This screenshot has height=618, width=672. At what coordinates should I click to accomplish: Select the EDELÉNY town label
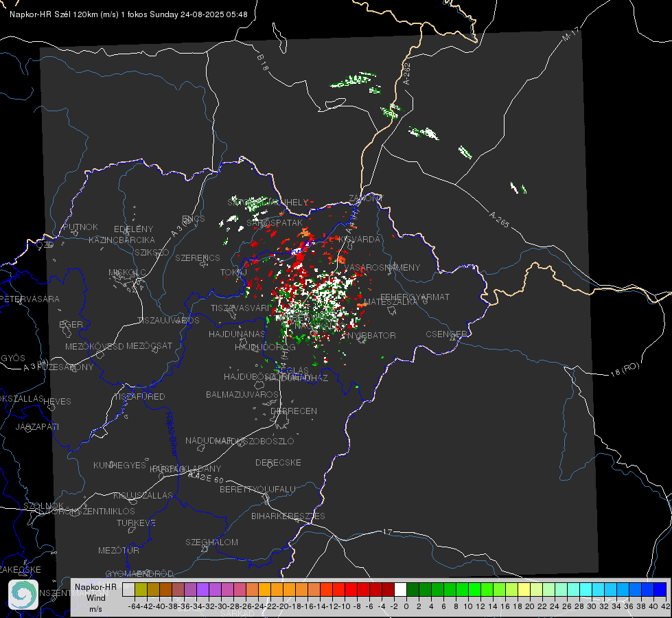tap(133, 229)
